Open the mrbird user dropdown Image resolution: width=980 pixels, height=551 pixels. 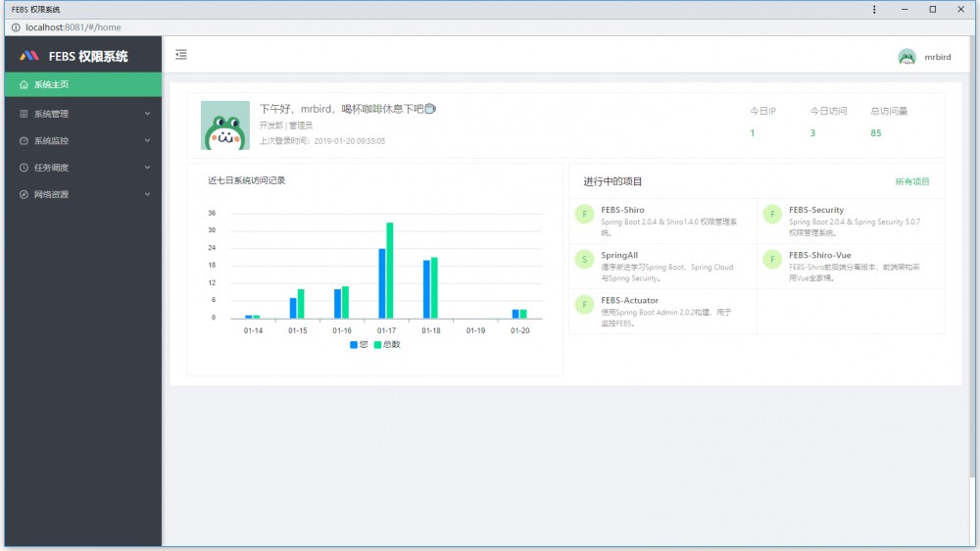pyautogui.click(x=924, y=57)
